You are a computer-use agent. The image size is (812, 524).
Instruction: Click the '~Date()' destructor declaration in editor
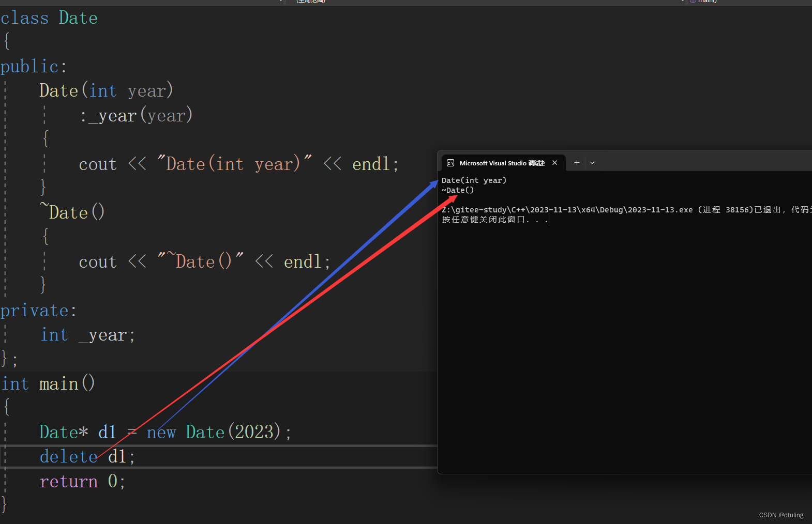[72, 212]
